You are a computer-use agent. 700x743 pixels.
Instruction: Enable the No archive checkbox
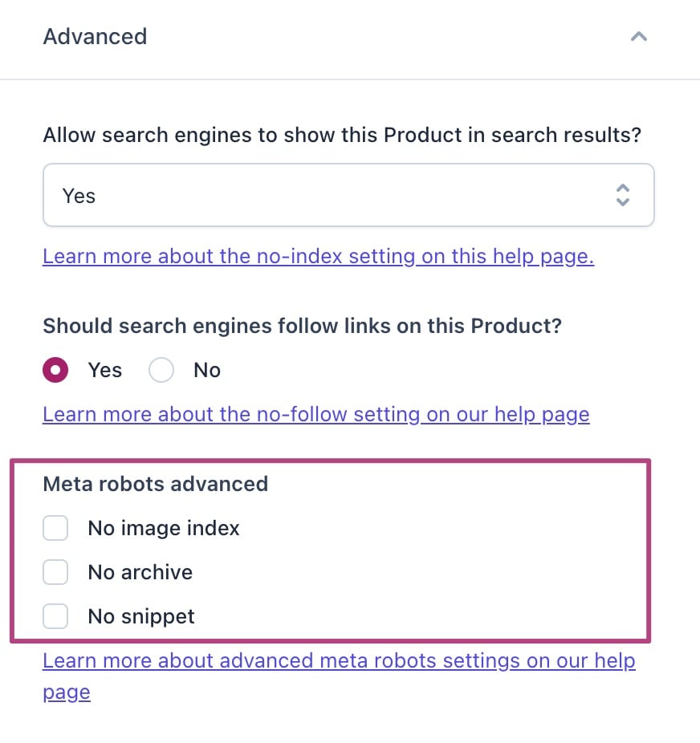[x=55, y=572]
